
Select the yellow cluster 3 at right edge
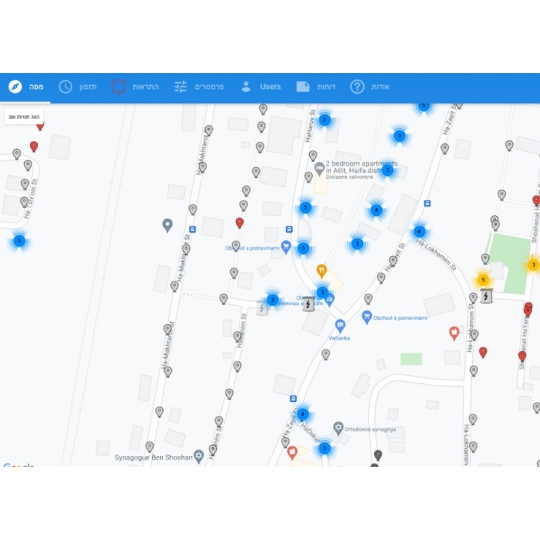(533, 264)
